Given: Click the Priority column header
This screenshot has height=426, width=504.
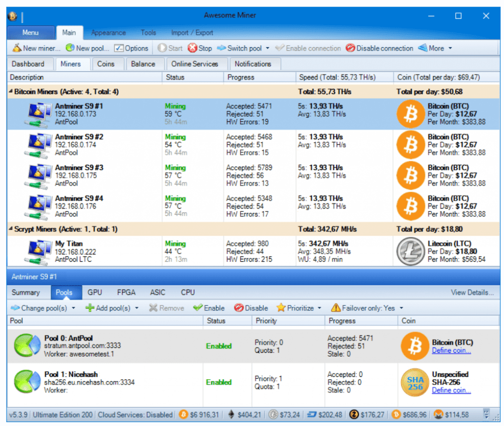Looking at the screenshot, I should tap(288, 321).
